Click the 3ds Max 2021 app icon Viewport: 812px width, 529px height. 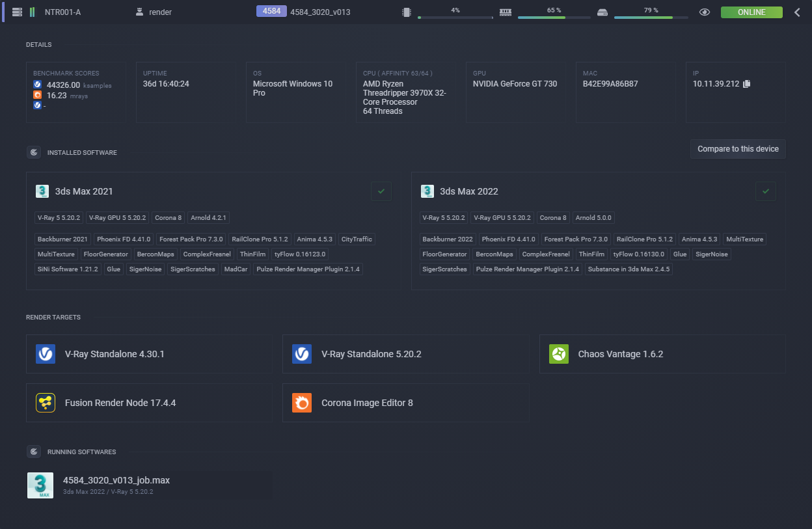tap(42, 191)
